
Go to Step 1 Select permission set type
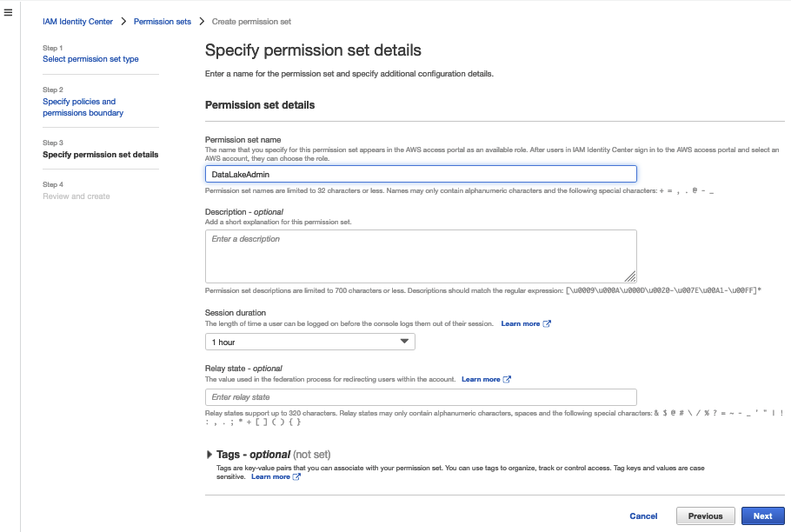tap(90, 59)
